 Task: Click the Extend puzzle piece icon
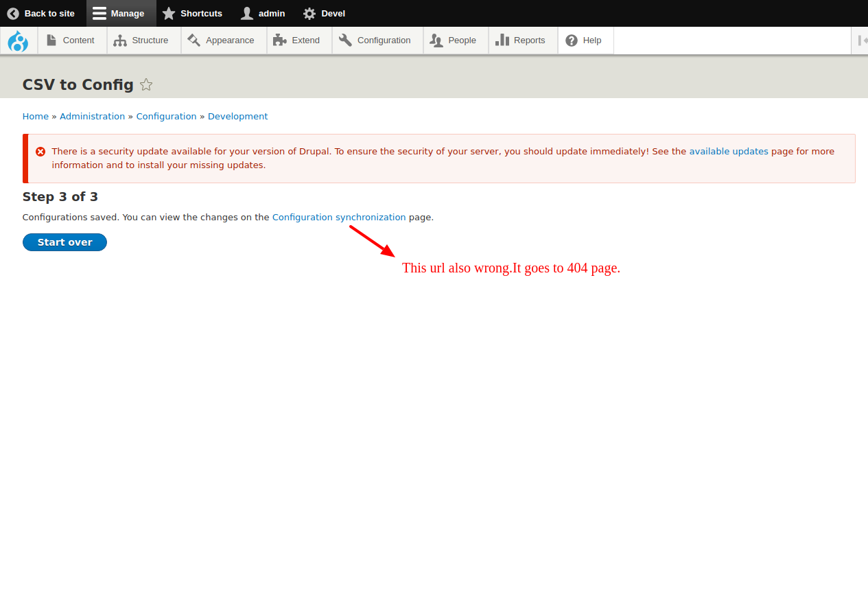point(280,40)
